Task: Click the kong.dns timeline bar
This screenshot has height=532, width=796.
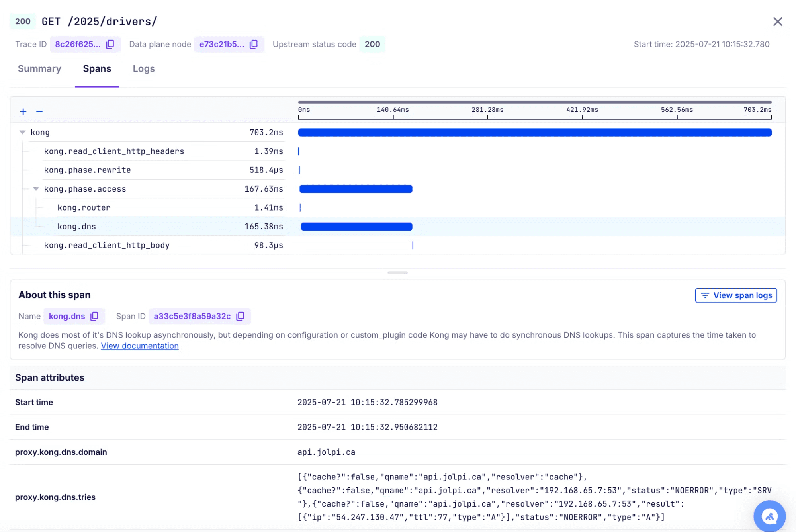Action: pos(356,227)
